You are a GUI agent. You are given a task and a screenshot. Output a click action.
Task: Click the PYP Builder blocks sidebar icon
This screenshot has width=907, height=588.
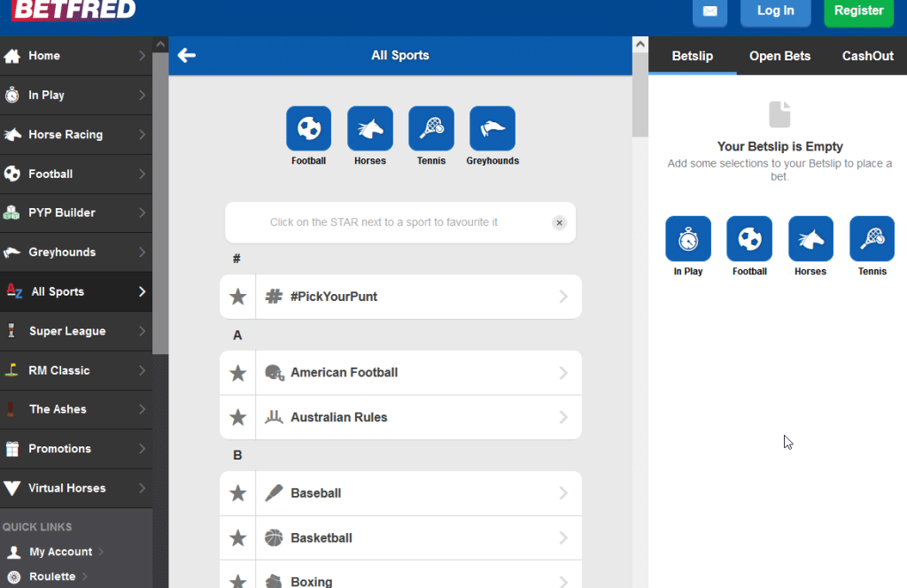[x=11, y=213]
